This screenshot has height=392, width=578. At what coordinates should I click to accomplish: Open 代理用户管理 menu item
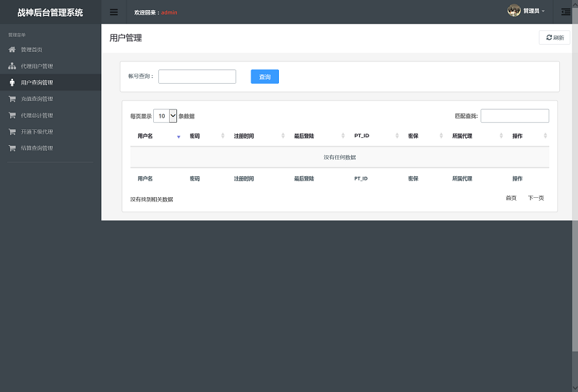[51, 66]
